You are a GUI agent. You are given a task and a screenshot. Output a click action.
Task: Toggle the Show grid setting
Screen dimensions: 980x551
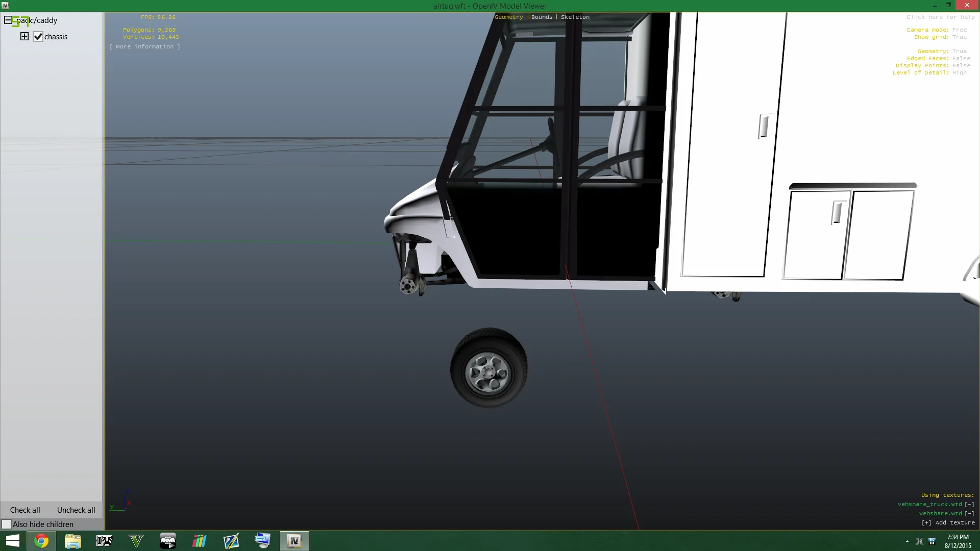959,37
